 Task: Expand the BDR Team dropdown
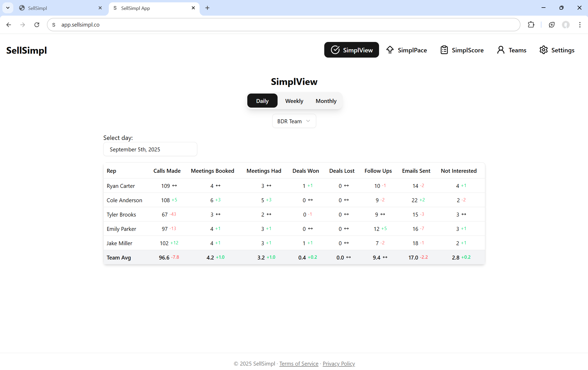[294, 121]
